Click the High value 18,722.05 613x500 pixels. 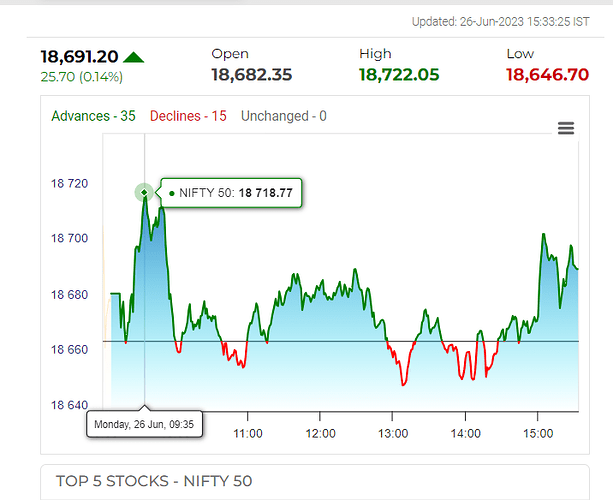pos(399,75)
